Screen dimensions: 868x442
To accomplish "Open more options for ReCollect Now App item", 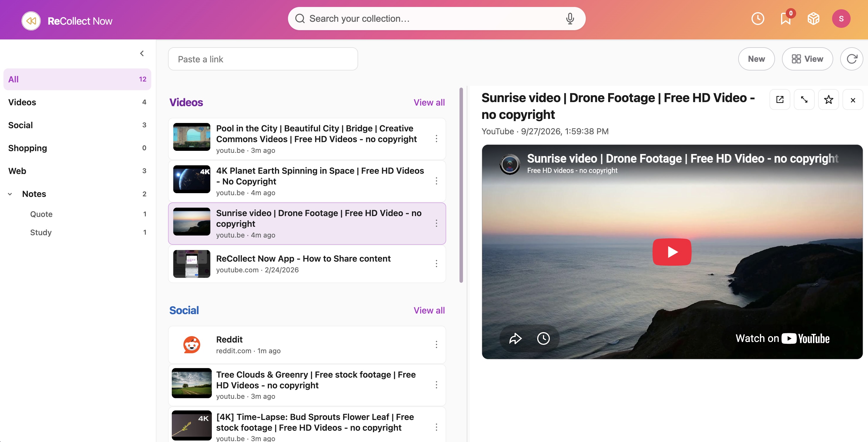I will [436, 264].
